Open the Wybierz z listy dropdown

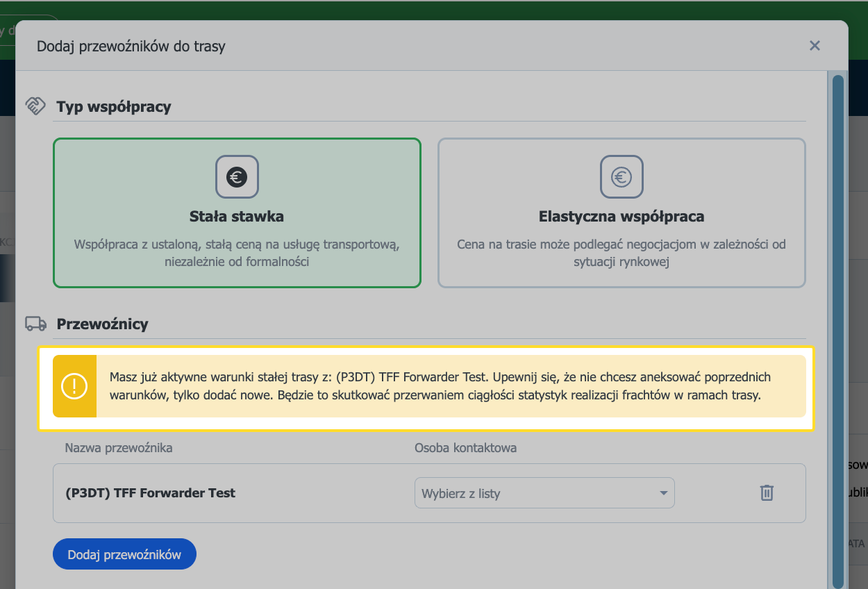[x=544, y=493]
